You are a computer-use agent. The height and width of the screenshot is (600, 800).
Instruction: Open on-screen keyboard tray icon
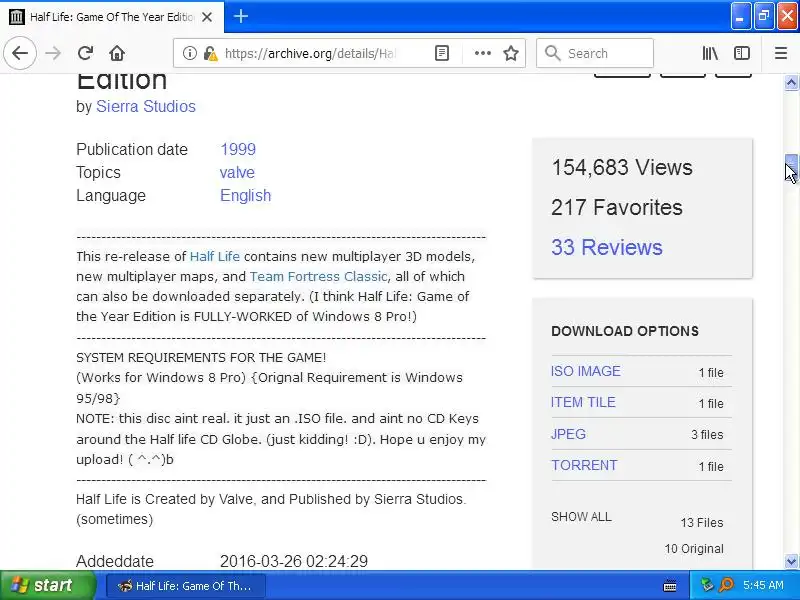coord(670,586)
